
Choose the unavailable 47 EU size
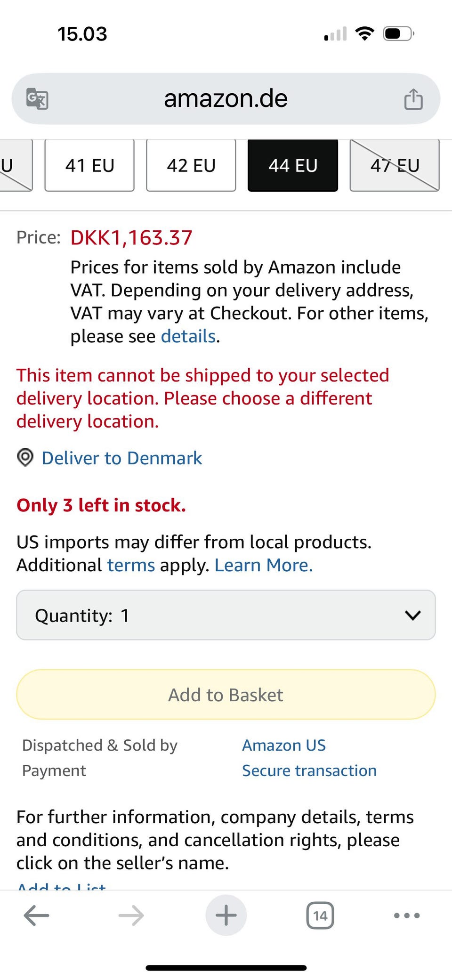point(395,165)
